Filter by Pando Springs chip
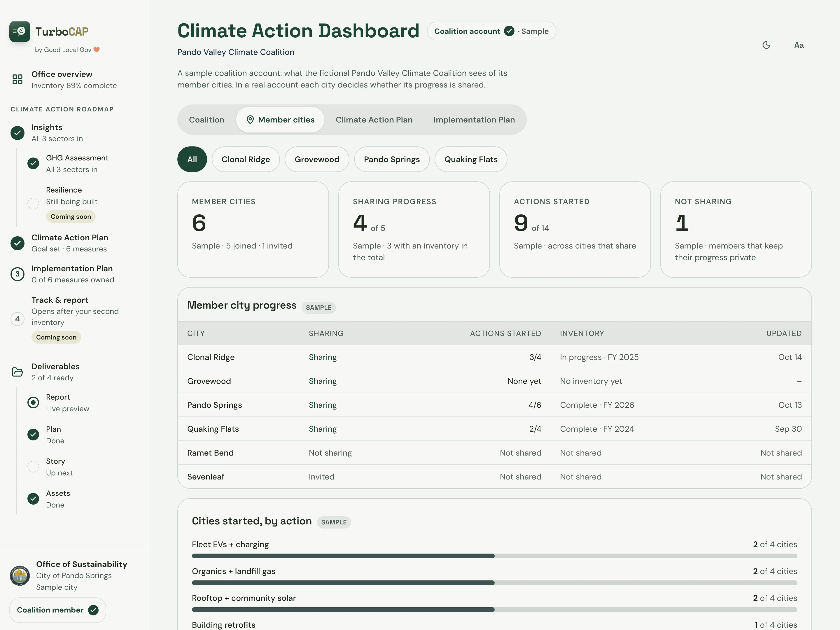 pos(392,160)
